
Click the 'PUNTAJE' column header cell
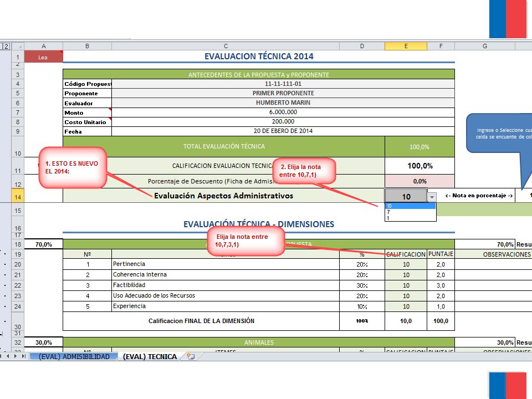[x=441, y=254]
